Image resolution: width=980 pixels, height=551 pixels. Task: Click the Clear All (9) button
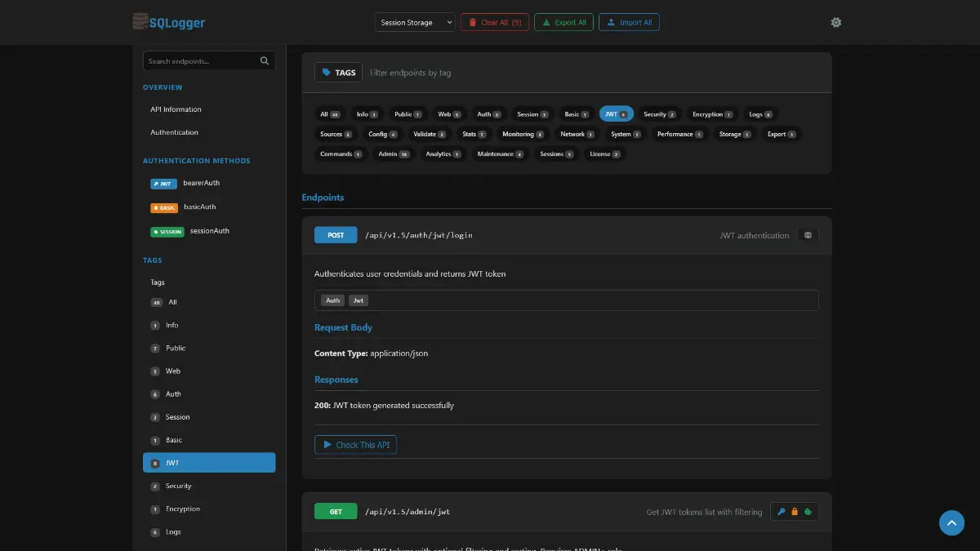495,22
